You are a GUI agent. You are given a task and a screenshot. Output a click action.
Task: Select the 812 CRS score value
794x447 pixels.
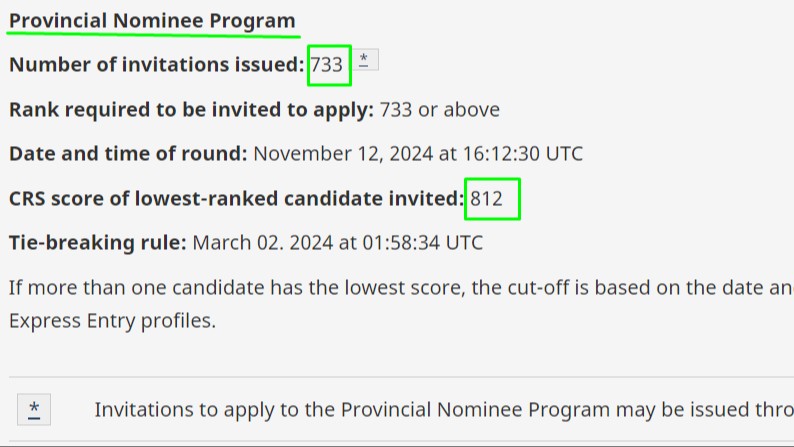[x=486, y=198]
